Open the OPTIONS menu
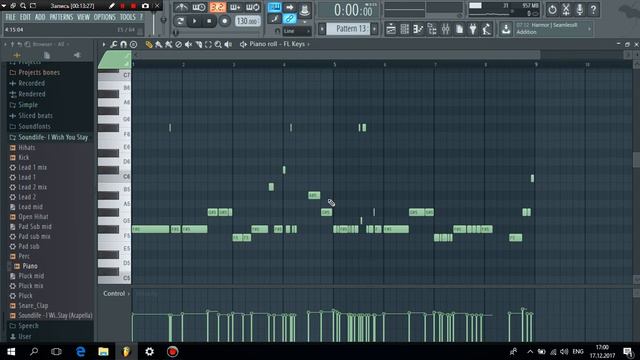Screen dimensions: 640x360 pyautogui.click(x=104, y=17)
